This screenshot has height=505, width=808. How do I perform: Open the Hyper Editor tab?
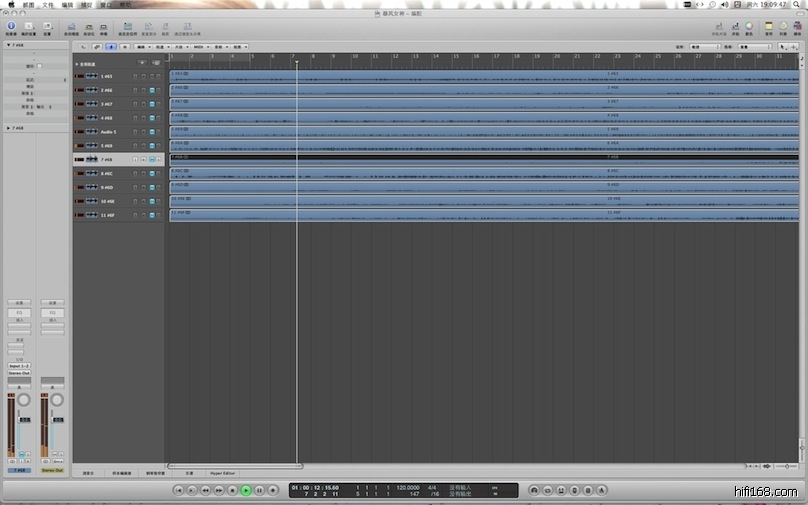pos(223,472)
